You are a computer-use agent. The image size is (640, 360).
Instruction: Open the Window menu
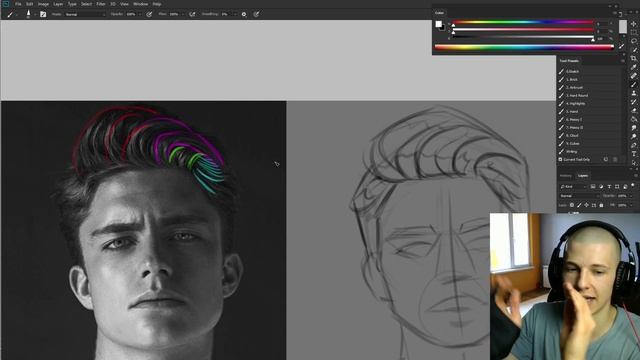pyautogui.click(x=141, y=4)
